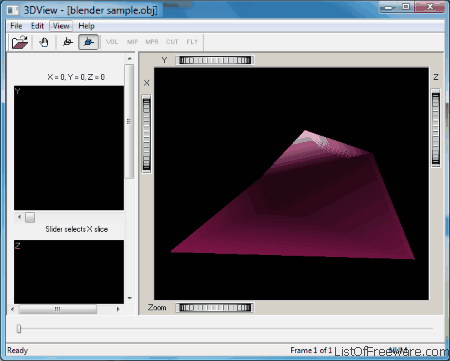Select MPR reformat mode
This screenshot has width=450, height=361.
point(152,42)
